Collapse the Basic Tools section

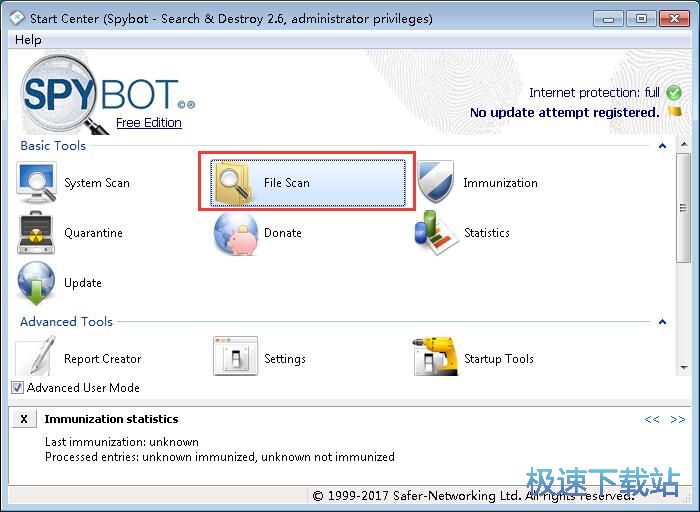[x=662, y=146]
